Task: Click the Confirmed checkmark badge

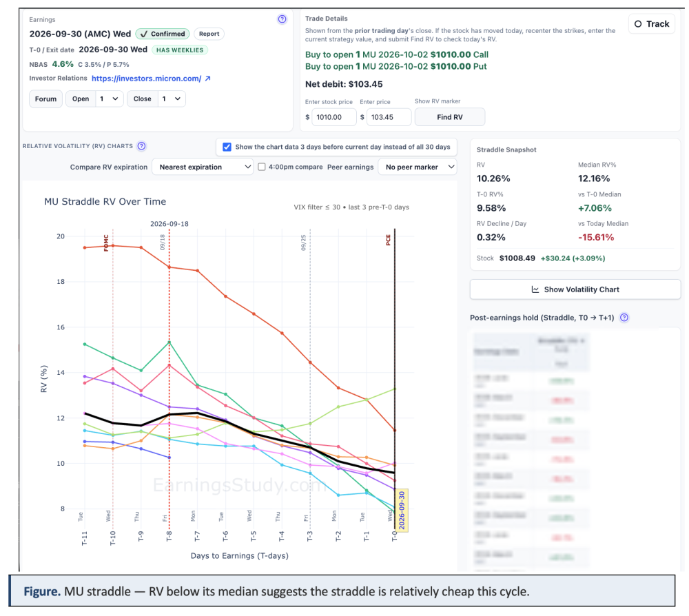Action: pos(163,34)
